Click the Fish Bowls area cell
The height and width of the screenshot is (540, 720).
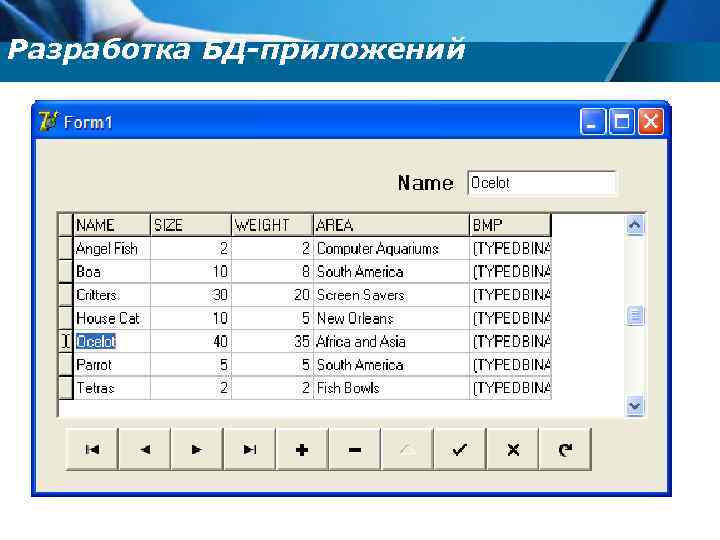tap(392, 388)
